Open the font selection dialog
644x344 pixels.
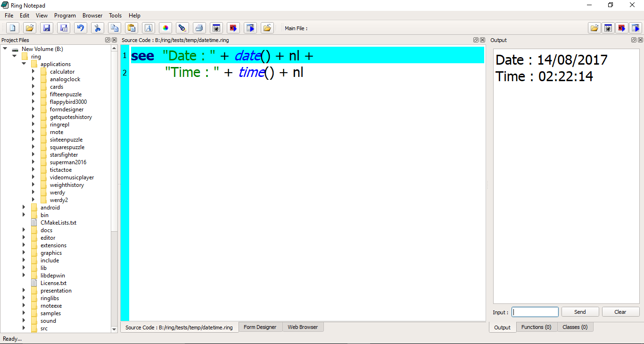coord(149,28)
